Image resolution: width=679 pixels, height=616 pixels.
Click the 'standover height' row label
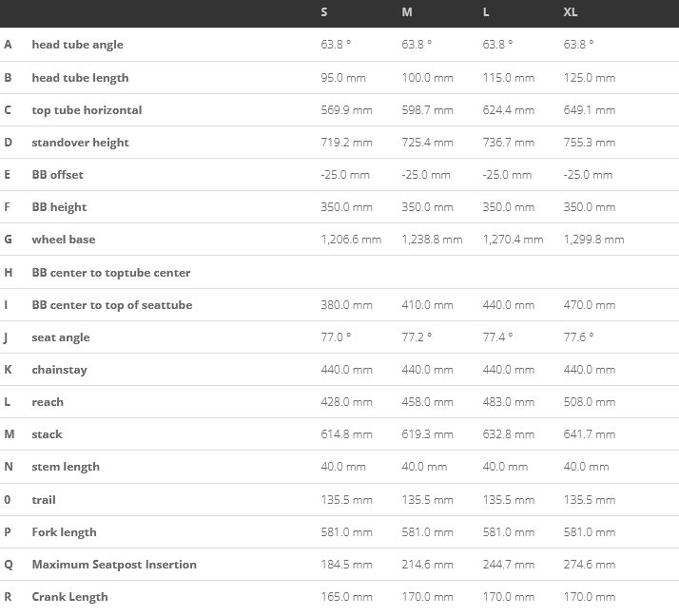pyautogui.click(x=80, y=143)
